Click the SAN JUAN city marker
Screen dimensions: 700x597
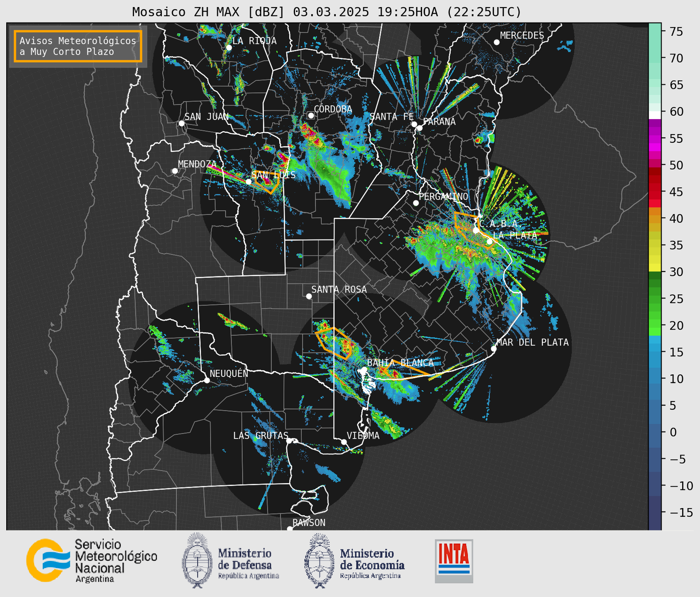click(181, 123)
